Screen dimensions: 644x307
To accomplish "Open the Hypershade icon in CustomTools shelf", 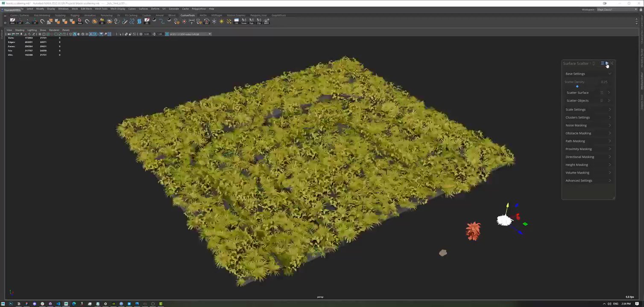I will click(252, 21).
